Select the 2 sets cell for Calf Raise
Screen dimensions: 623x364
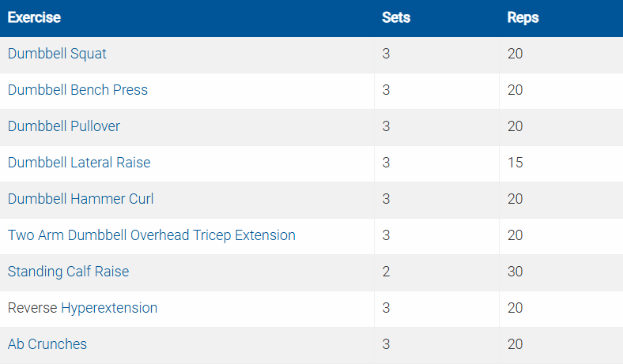386,272
